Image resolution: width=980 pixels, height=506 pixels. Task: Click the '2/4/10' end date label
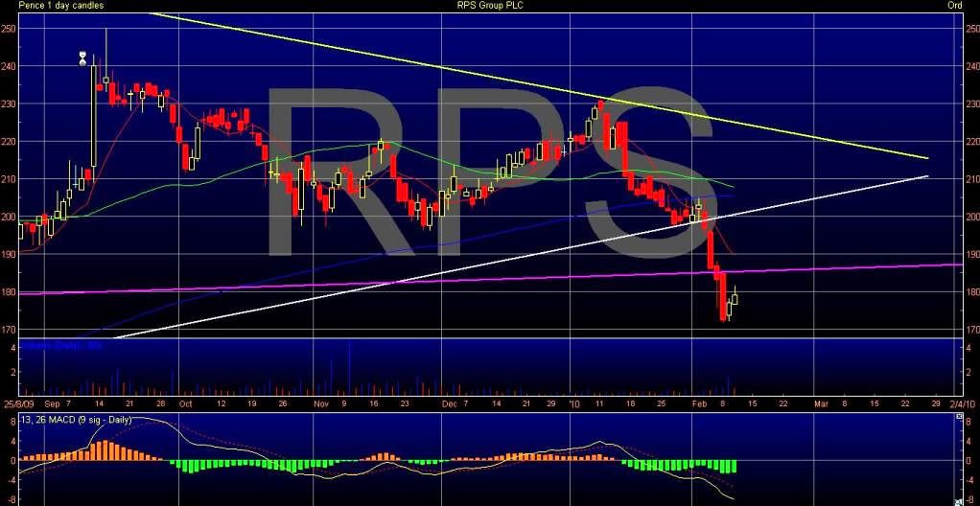pyautogui.click(x=963, y=404)
